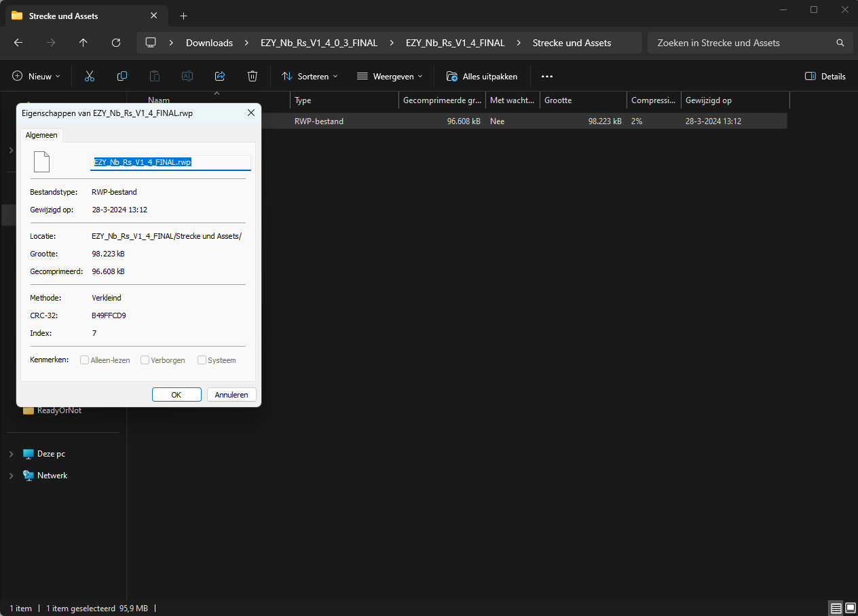
Task: Click the Share icon in toolbar
Action: click(x=220, y=77)
